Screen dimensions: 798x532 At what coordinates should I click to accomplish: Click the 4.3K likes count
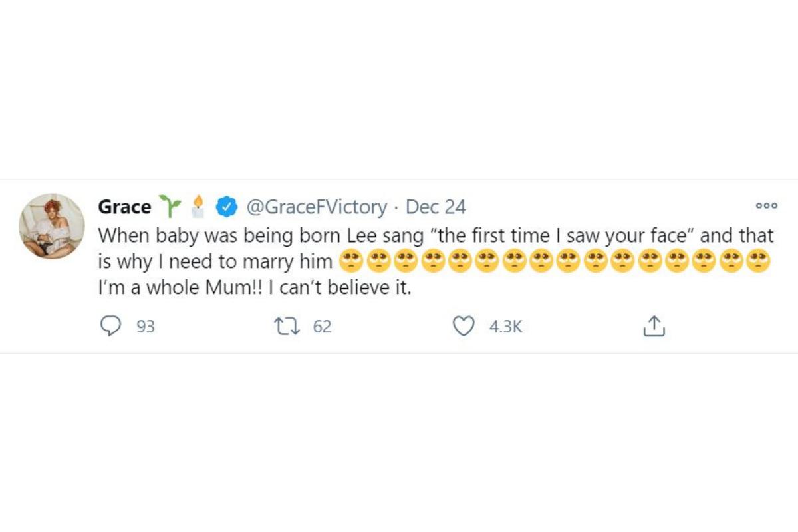[x=505, y=327]
